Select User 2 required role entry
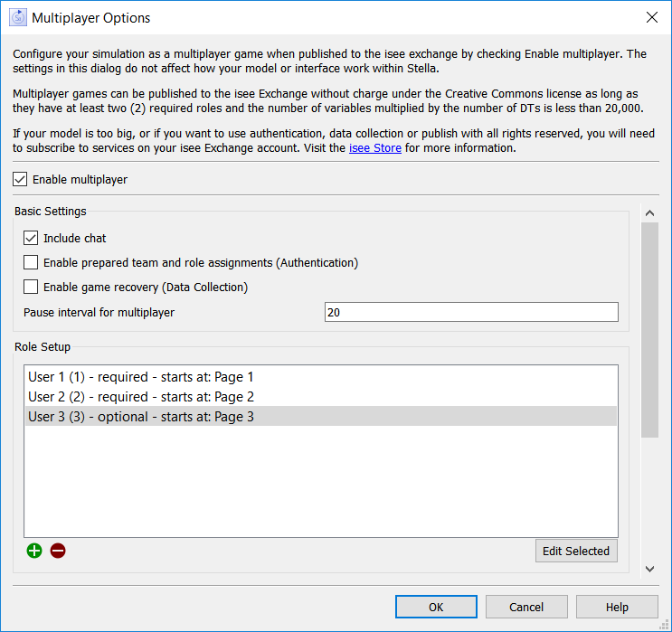 pos(141,396)
